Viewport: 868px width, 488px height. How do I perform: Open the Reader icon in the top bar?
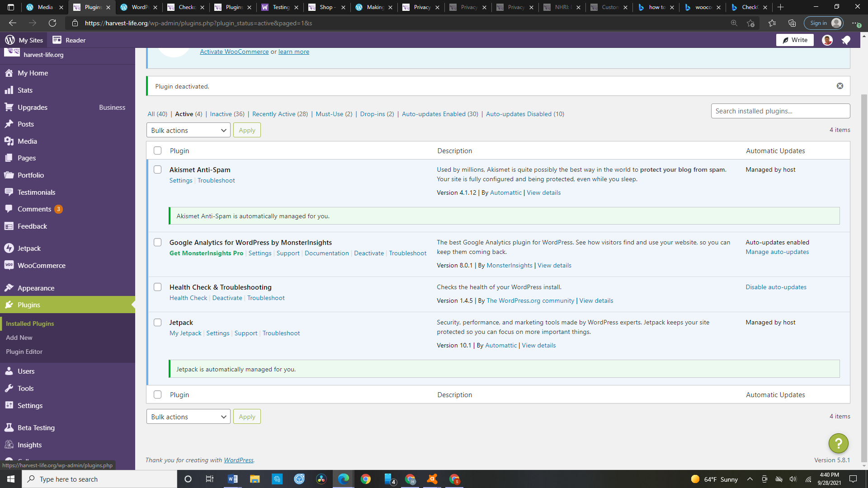[57, 40]
